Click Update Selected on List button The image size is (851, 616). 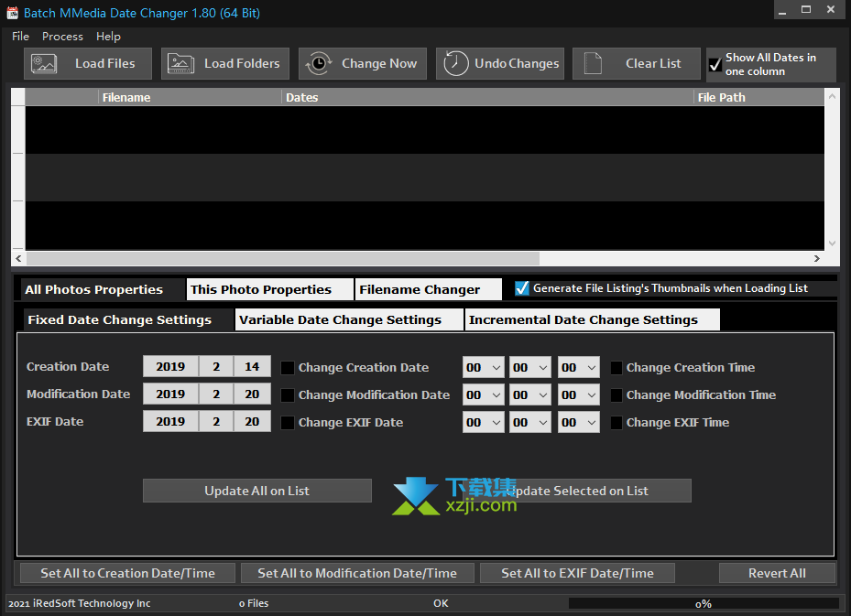coord(577,491)
